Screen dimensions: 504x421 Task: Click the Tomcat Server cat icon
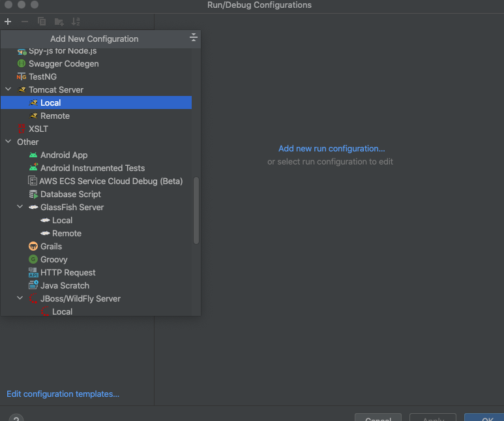(22, 89)
